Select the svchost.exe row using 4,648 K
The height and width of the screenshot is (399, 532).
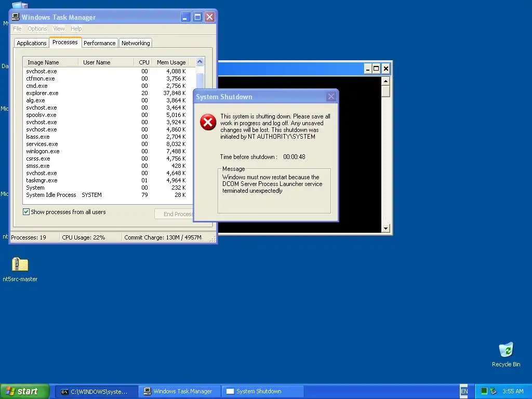coord(109,173)
